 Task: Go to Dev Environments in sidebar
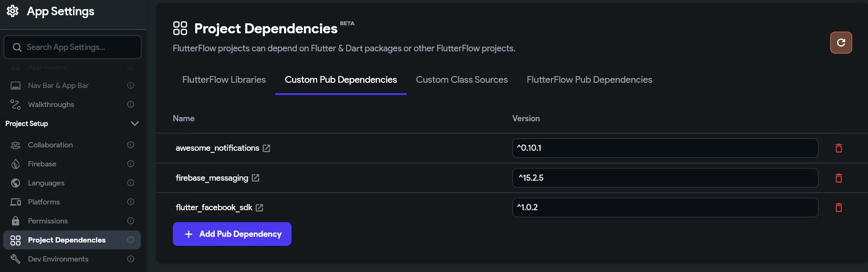coord(58,259)
